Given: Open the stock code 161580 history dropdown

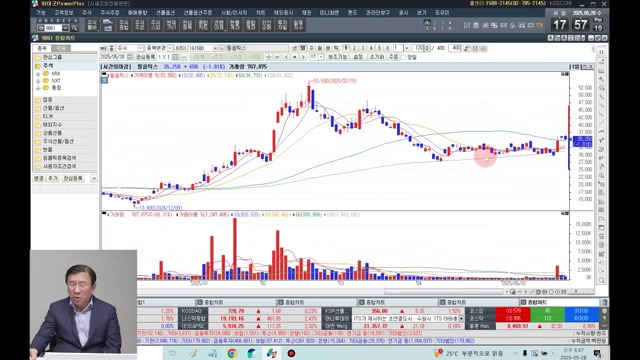Looking at the screenshot, I should tap(216, 48).
